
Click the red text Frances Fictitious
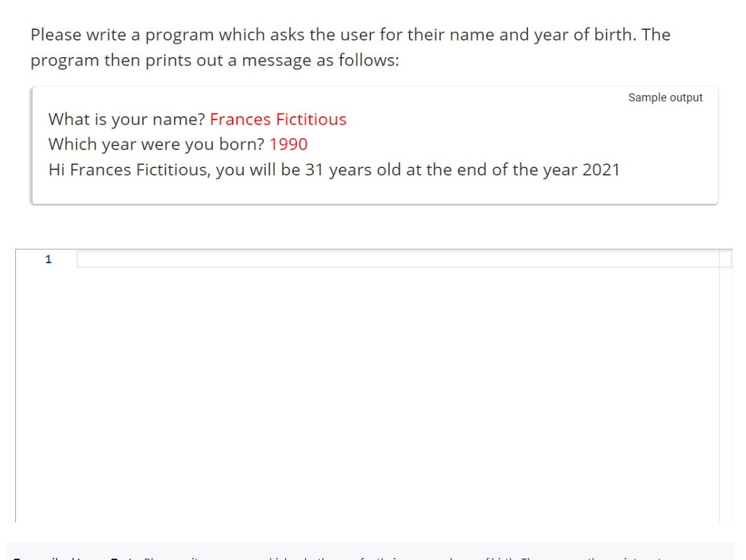pos(278,119)
